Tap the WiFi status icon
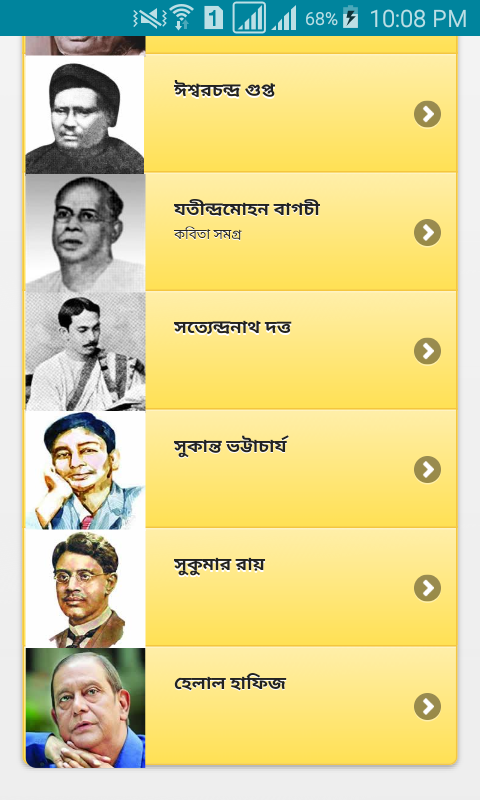This screenshot has height=800, width=480. [x=182, y=18]
